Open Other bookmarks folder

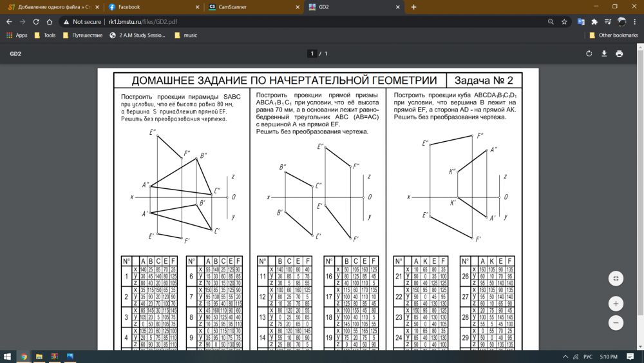tap(613, 35)
